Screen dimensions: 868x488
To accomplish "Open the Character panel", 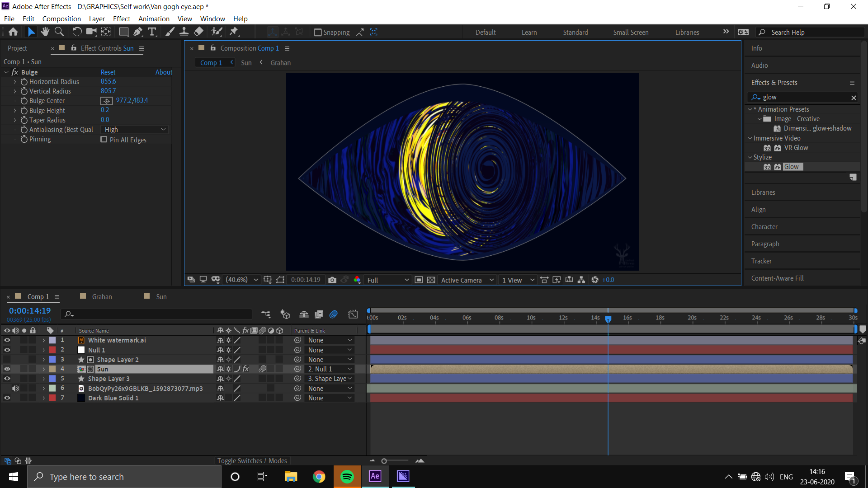I will click(x=764, y=227).
